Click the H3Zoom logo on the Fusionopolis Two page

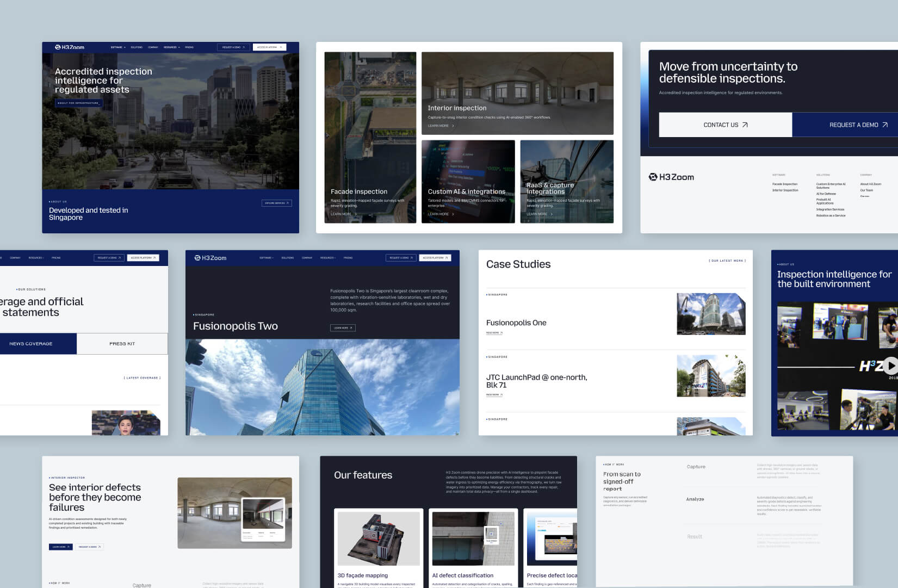point(210,258)
